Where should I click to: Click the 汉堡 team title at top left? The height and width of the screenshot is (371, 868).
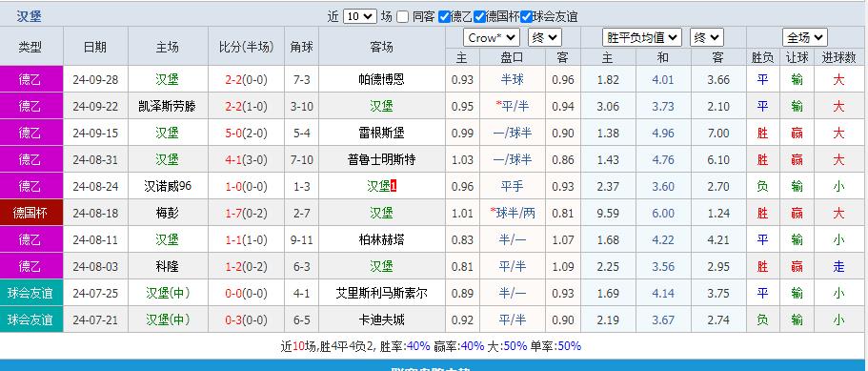pos(29,16)
